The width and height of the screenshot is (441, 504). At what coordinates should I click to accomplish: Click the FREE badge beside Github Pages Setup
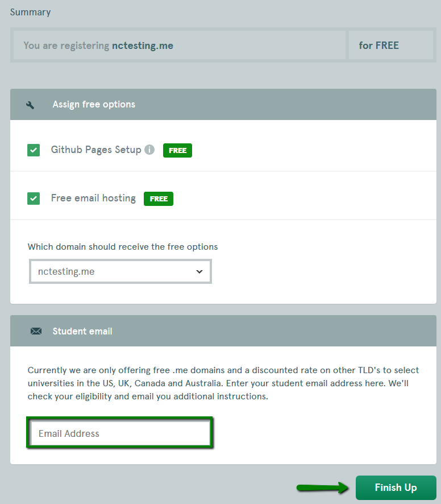(177, 150)
